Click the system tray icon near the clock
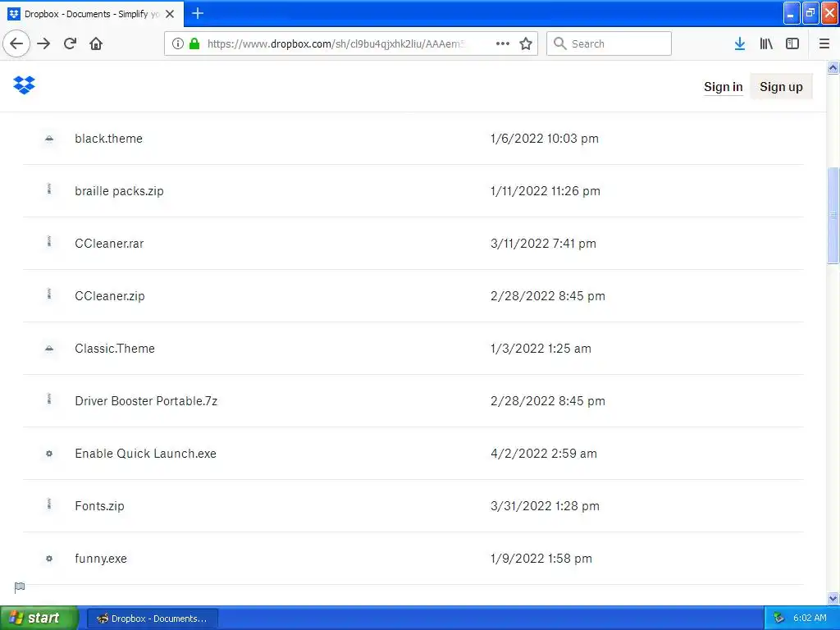Viewport: 840px width, 630px height. (778, 619)
